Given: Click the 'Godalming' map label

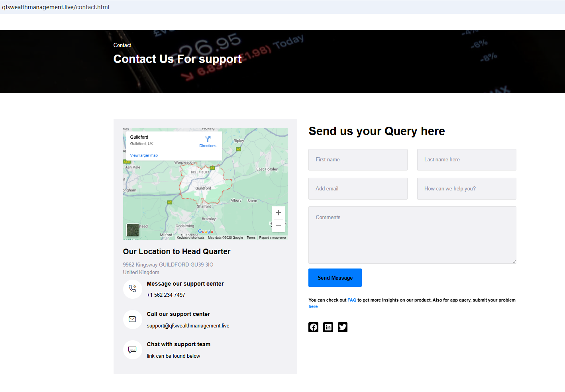Looking at the screenshot, I should 185,226.
